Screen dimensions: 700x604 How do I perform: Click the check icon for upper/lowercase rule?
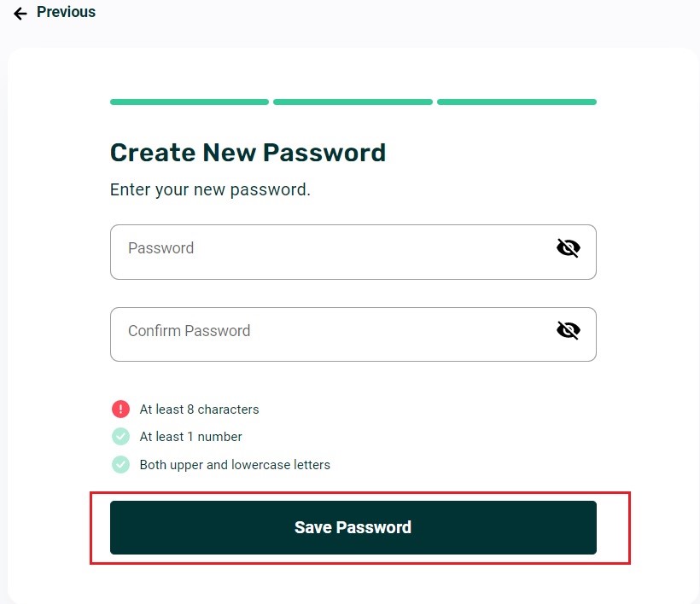120,465
